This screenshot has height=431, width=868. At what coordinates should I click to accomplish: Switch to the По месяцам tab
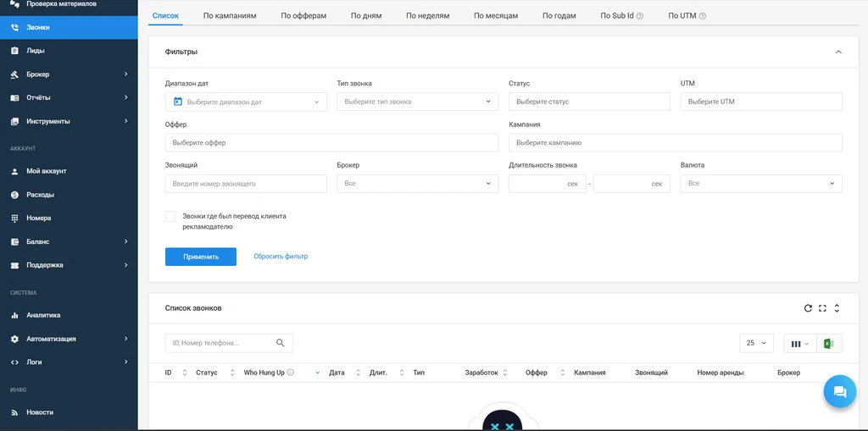point(496,15)
